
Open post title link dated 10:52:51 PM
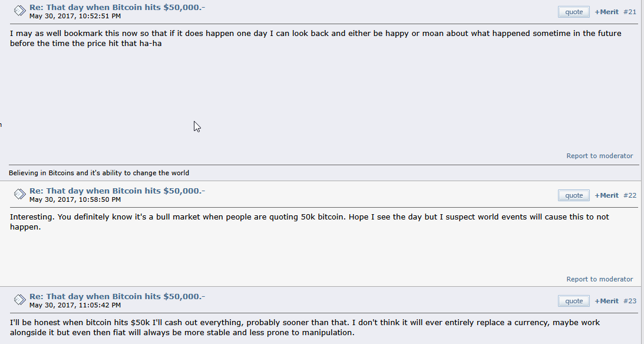pos(117,8)
